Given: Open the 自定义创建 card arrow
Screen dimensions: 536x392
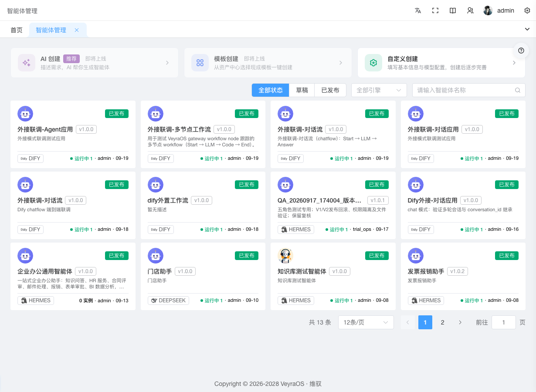Looking at the screenshot, I should 514,63.
